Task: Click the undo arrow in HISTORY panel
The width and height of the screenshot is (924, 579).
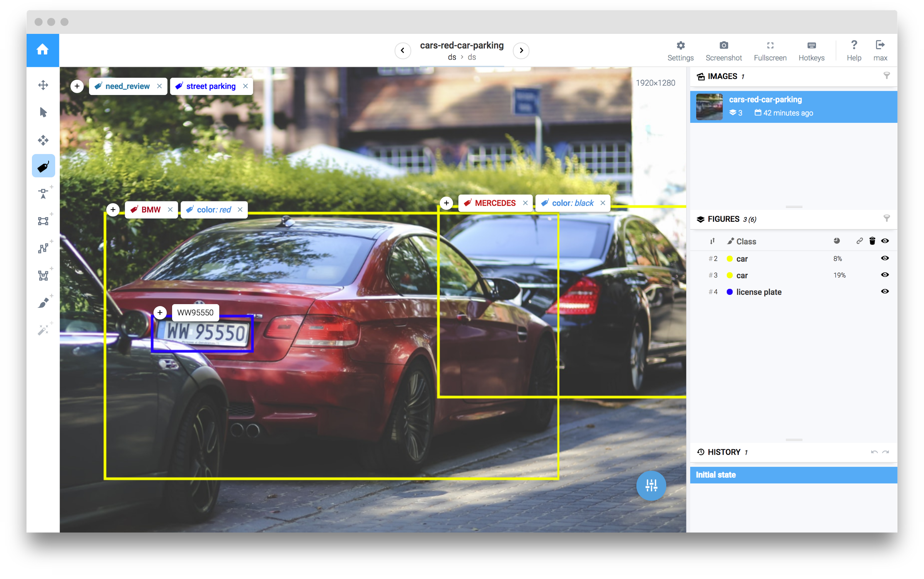Action: pos(875,451)
